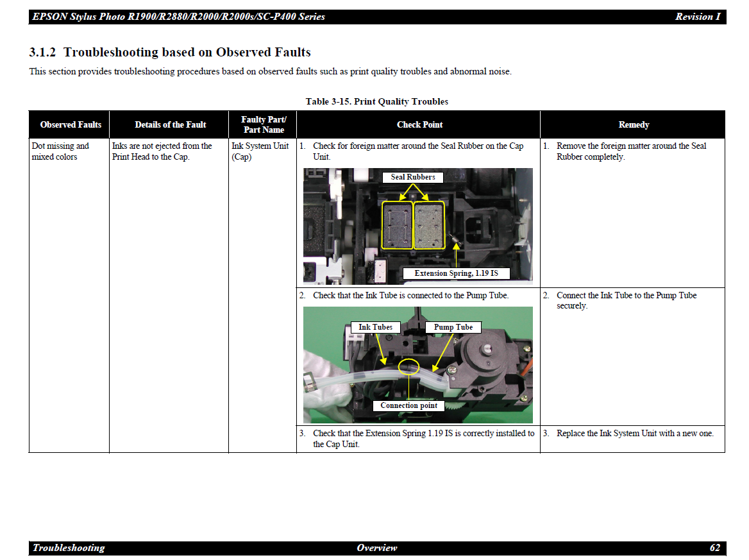The height and width of the screenshot is (560, 749).
Task: Click the 'Replace the Ink System Unit' remedy text
Action: (634, 434)
